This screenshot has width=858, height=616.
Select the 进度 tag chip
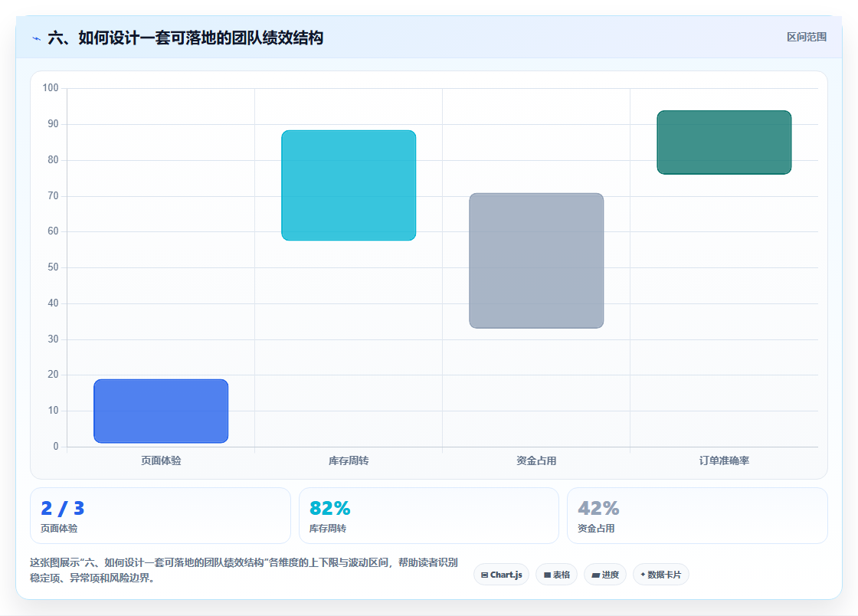605,575
